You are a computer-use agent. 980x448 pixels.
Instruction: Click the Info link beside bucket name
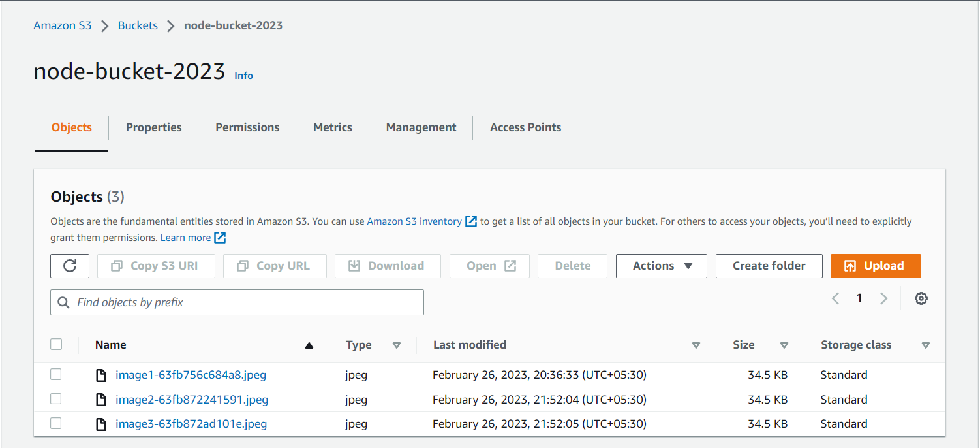[x=243, y=76]
